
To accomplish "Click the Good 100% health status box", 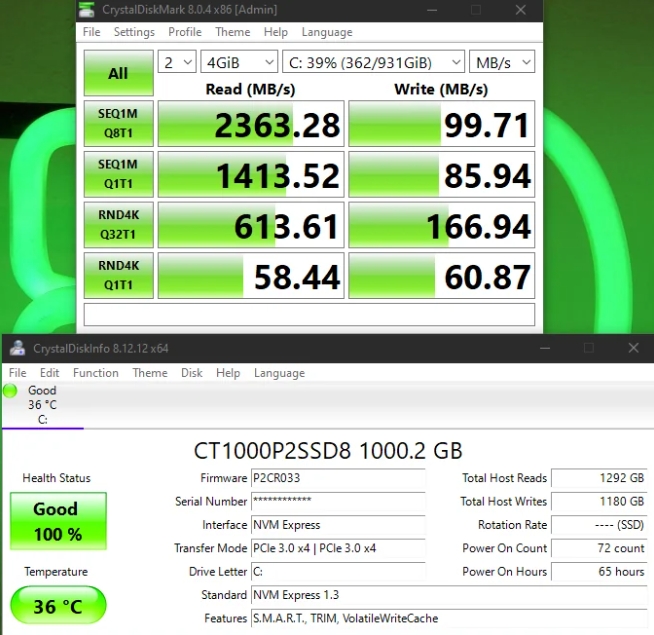I will pos(57,521).
